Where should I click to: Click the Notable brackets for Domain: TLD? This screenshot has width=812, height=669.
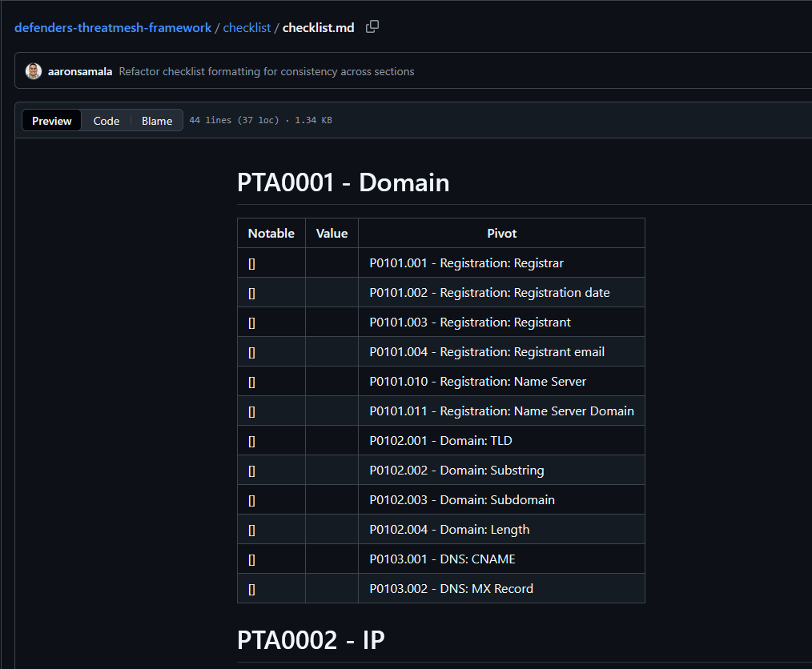pos(251,441)
